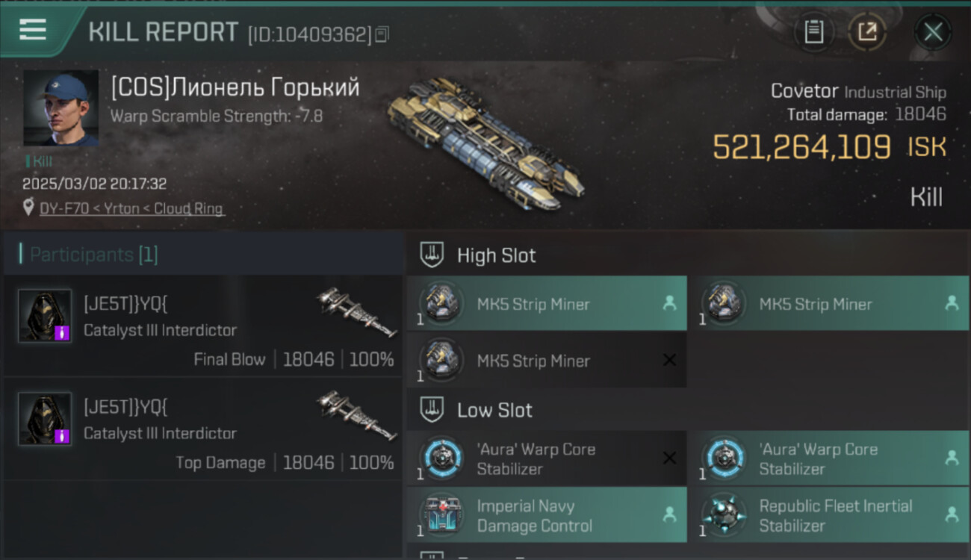Click the clipboard report icon
The image size is (971, 560).
(x=813, y=32)
